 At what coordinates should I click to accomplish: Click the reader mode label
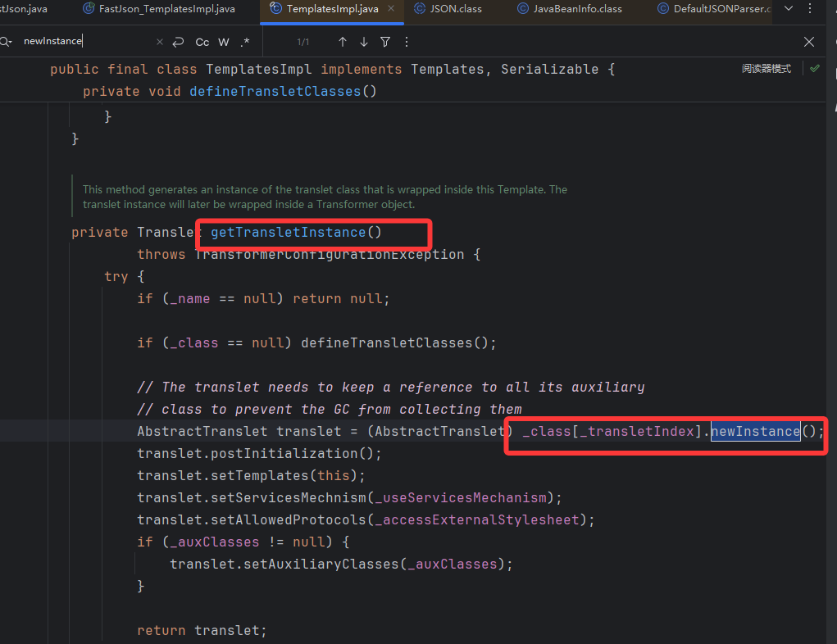click(x=766, y=69)
